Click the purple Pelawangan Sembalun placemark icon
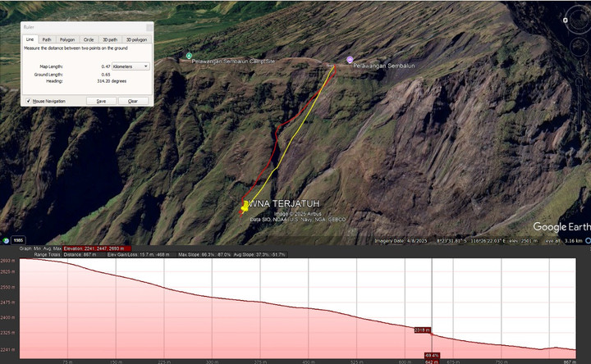Viewport: 591px width, 364px height. click(350, 59)
